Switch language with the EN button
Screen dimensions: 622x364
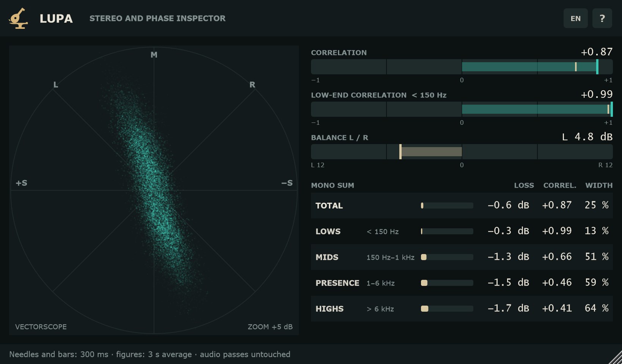pyautogui.click(x=576, y=18)
